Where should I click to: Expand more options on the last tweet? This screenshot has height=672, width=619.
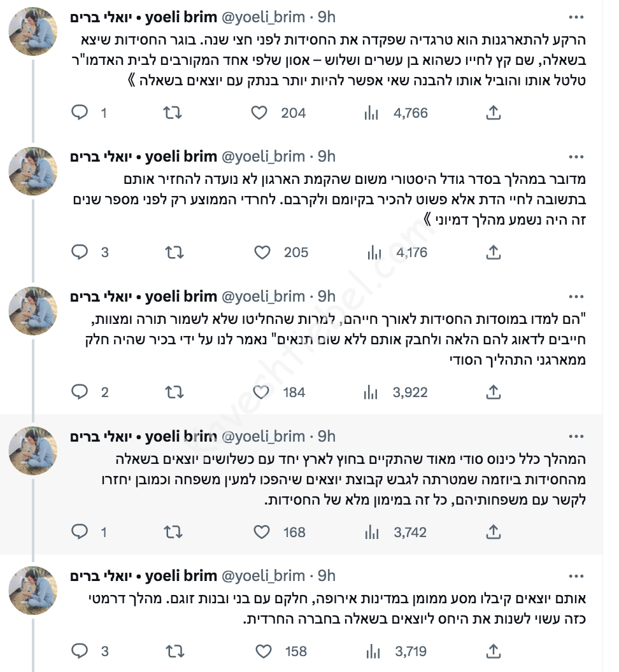(576, 576)
